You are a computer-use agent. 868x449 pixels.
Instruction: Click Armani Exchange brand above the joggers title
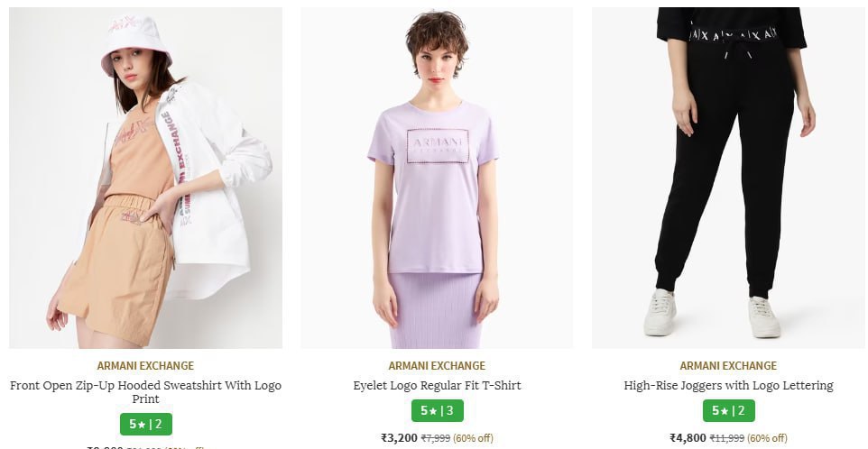pyautogui.click(x=728, y=366)
